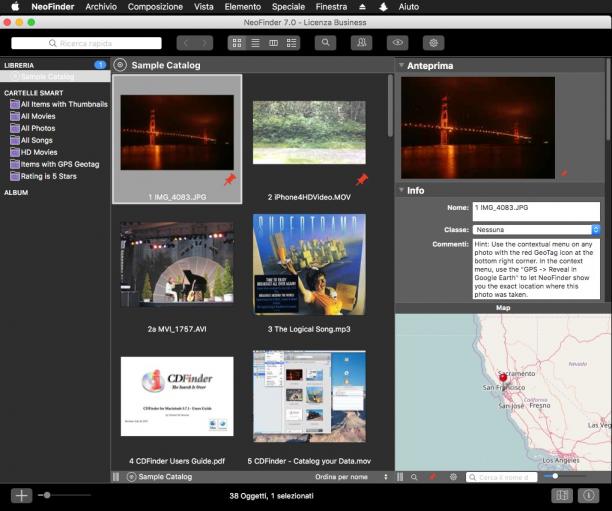Click GeoTag pin on iPhone4HDVideo.MOV thumbnail
This screenshot has width=612, height=511.
[362, 180]
